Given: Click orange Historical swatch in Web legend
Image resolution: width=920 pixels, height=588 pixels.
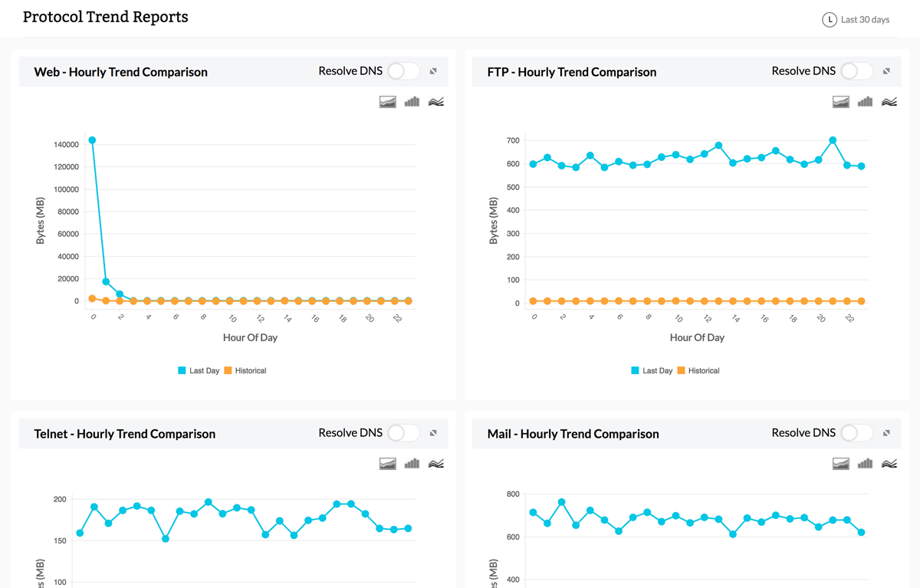Looking at the screenshot, I should (228, 371).
